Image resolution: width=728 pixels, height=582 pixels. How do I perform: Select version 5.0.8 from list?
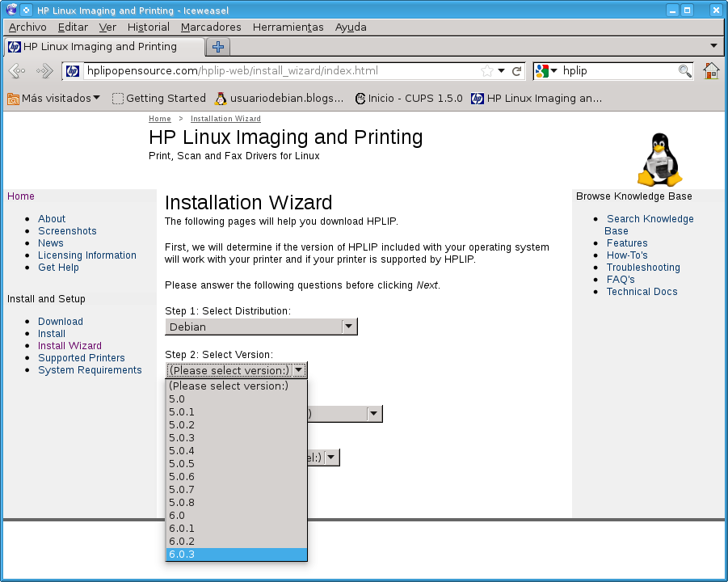[x=236, y=503]
